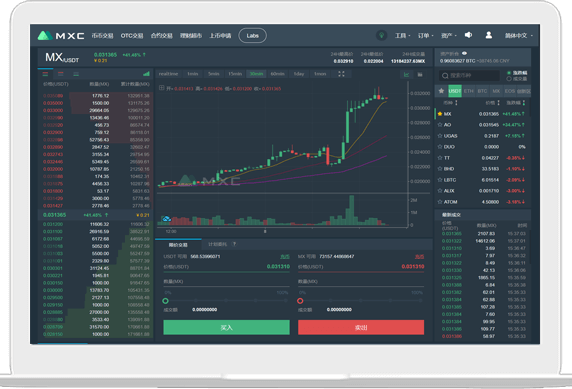
Task: Select the first radio option beside search
Action: point(509,73)
